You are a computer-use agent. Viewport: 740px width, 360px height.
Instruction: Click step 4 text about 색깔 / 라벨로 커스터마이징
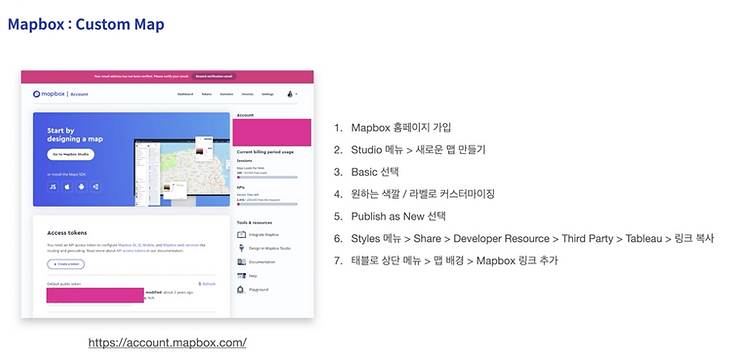coord(423,194)
